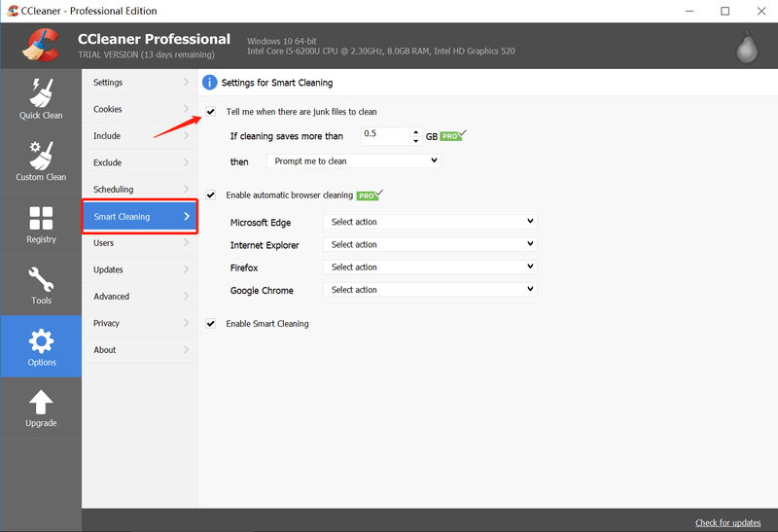The width and height of the screenshot is (778, 532).
Task: Click 'Settings for Smart Cleaning' heading
Action: (x=277, y=83)
